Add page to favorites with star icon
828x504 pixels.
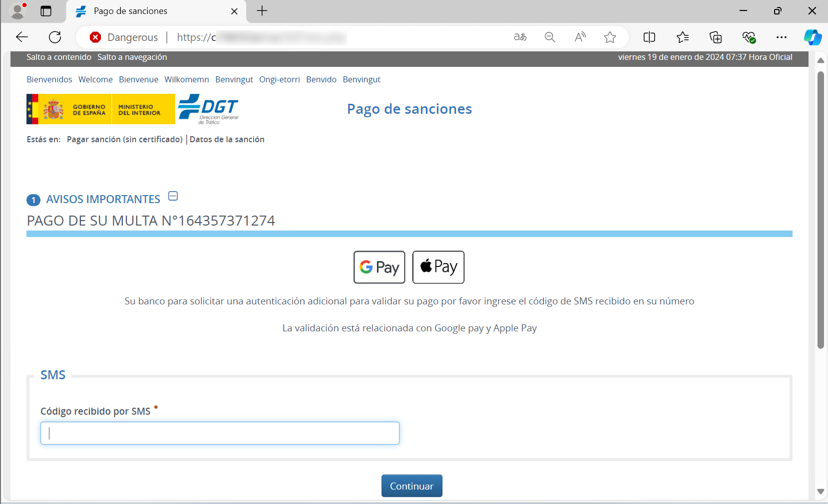pyautogui.click(x=610, y=37)
